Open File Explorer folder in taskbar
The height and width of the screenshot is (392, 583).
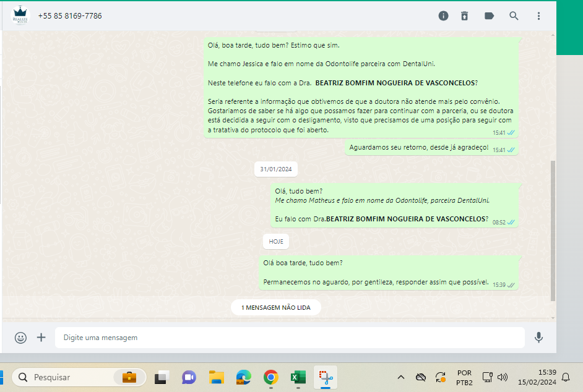[x=216, y=377]
